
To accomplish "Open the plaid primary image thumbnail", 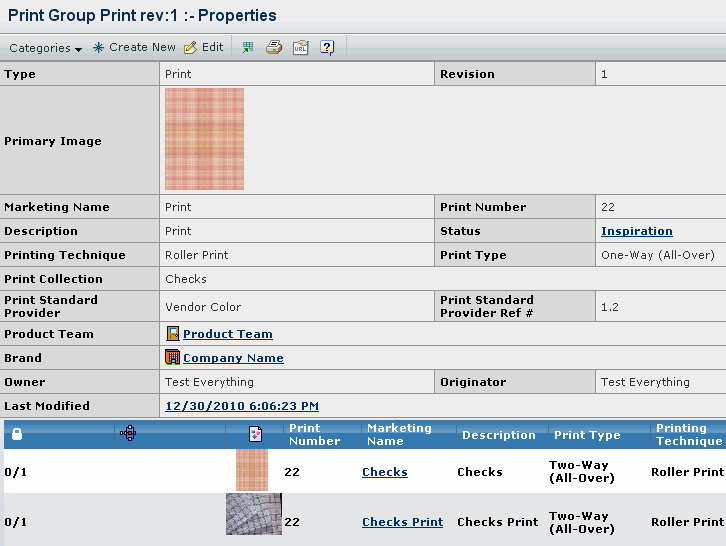I will [x=204, y=139].
